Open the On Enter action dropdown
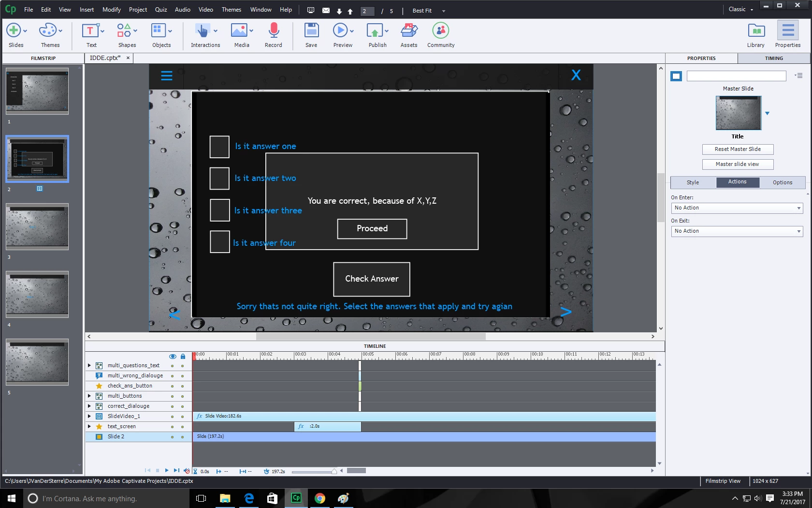The width and height of the screenshot is (812, 508). click(737, 208)
